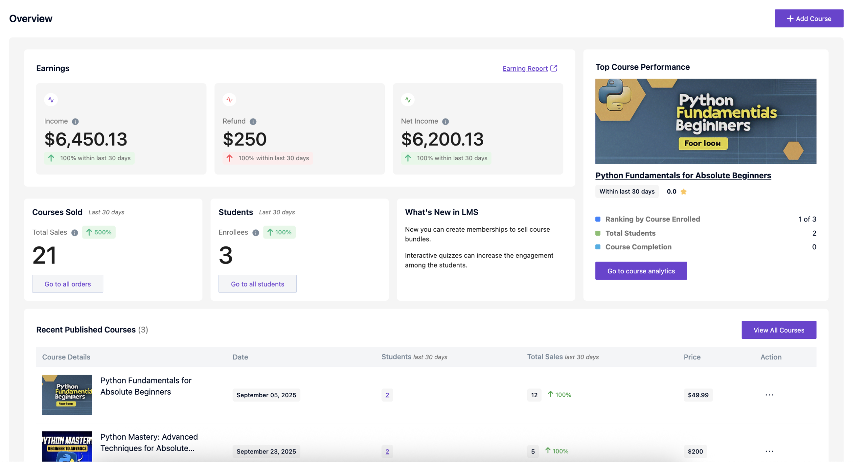Click the Income info icon
Viewport: 868px width, 462px height.
click(x=75, y=122)
